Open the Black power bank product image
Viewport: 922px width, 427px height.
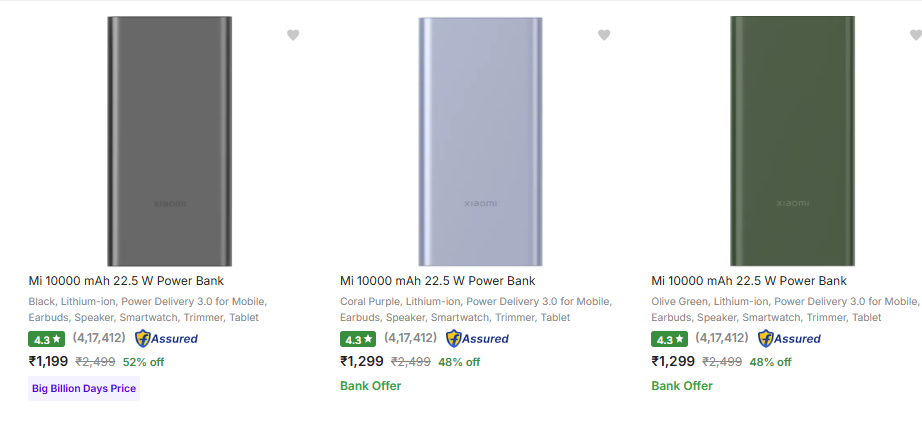pyautogui.click(x=169, y=141)
